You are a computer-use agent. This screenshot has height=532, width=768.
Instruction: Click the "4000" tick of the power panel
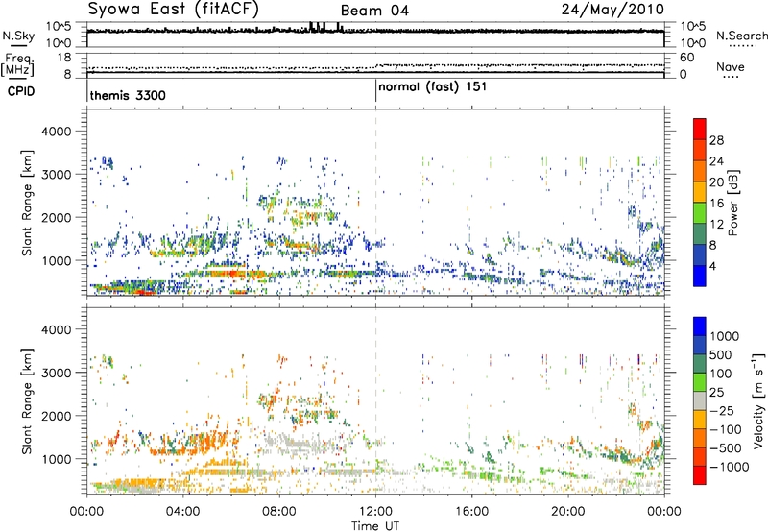[x=57, y=132]
